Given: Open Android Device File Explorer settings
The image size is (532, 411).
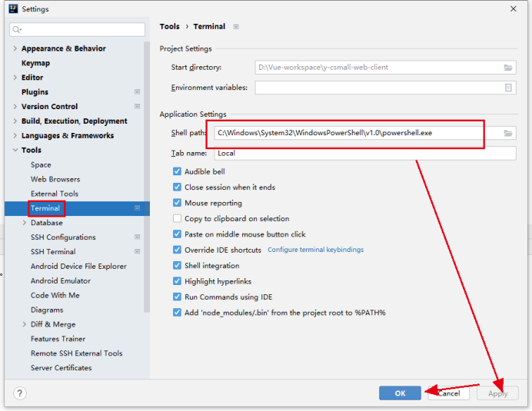Looking at the screenshot, I should 78,267.
